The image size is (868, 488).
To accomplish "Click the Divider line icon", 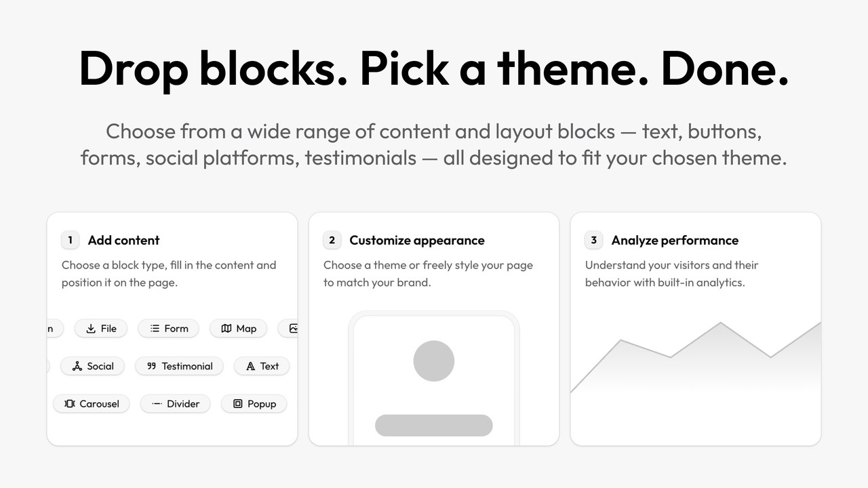I will coord(157,404).
